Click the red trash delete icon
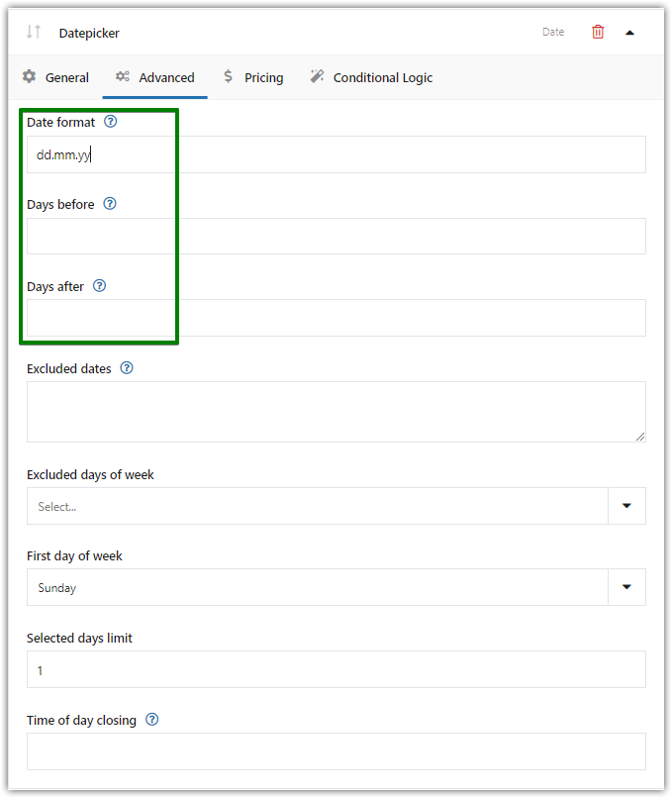Screen dimensions: 672x798 598,32
